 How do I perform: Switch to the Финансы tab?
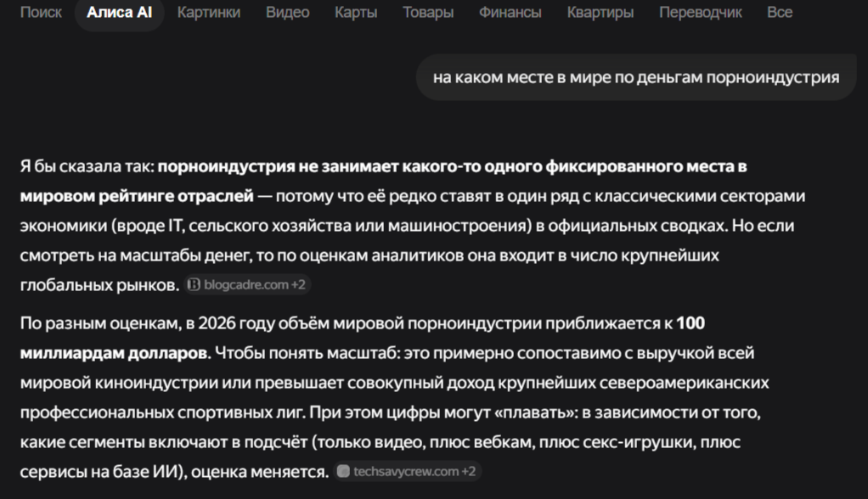pyautogui.click(x=510, y=12)
